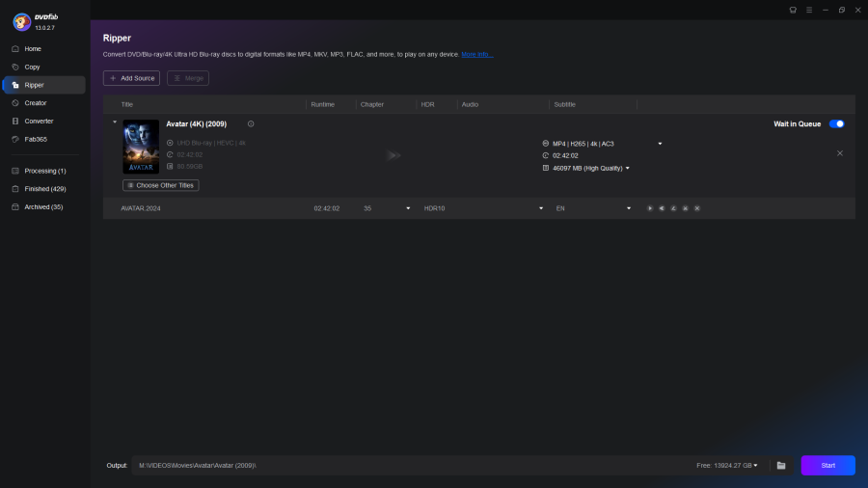This screenshot has height=488, width=868.
Task: Click the Archived box icon in the sidebar
Action: 15,207
